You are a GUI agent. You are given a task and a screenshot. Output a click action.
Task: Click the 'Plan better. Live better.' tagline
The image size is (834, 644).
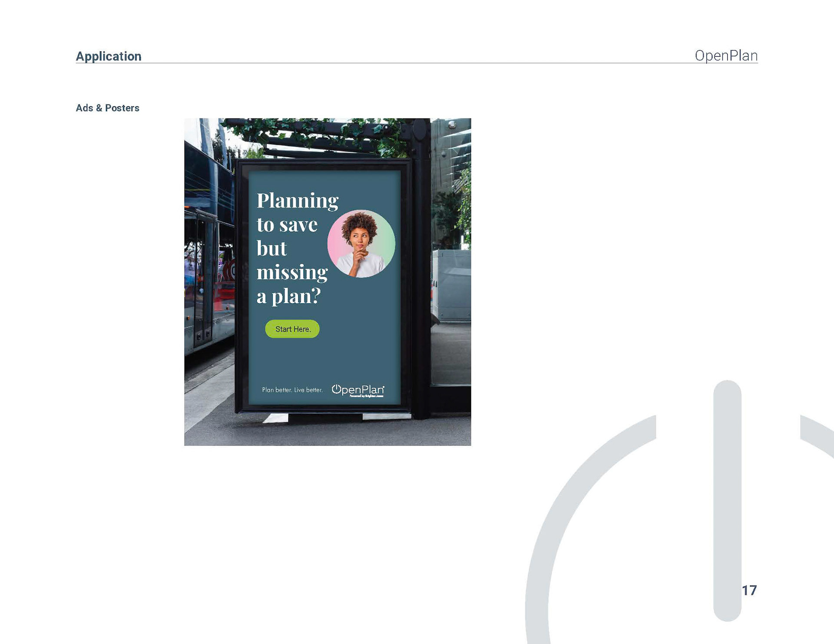pyautogui.click(x=292, y=390)
